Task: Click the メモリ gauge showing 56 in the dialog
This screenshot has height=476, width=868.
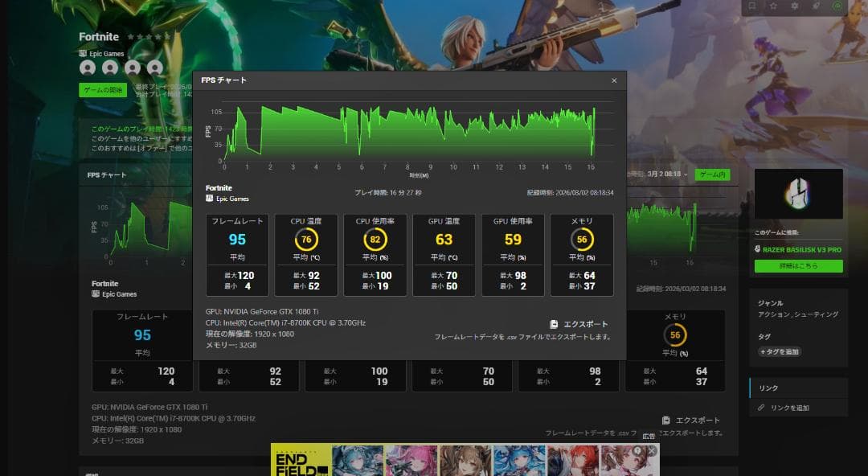Action: 582,240
